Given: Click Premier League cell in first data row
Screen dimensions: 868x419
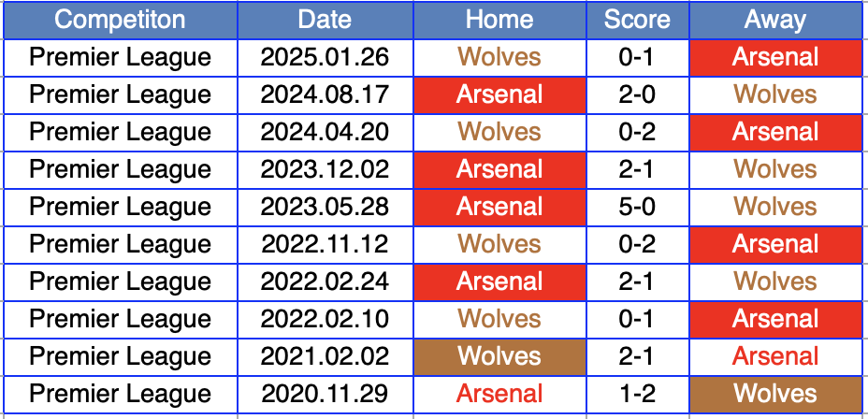Looking at the screenshot, I should point(120,57).
